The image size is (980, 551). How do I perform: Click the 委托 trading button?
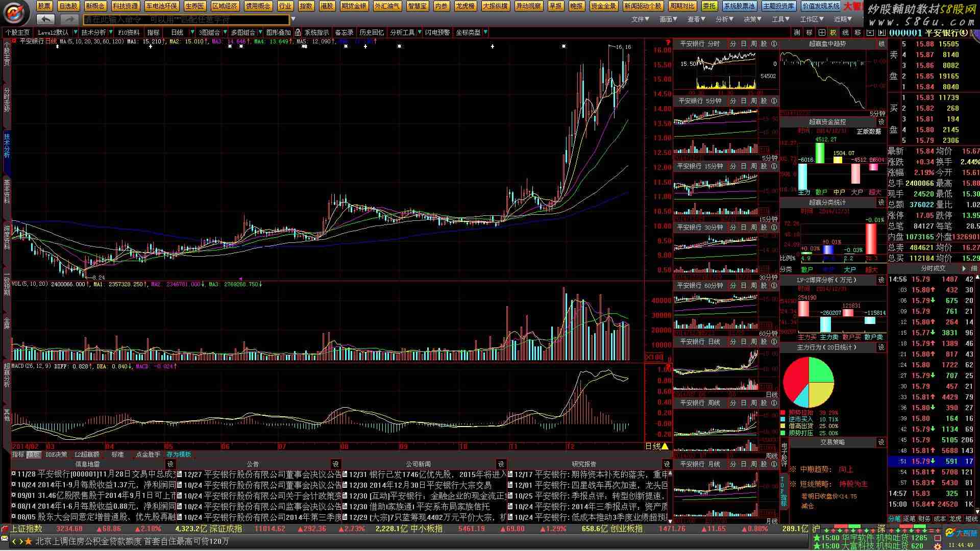(709, 6)
